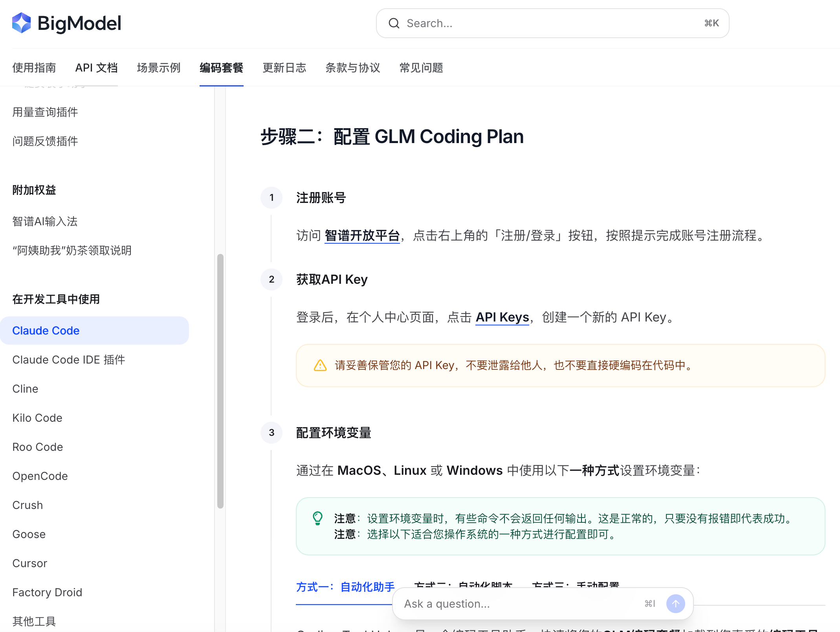Open Claude Code IDE 插件 page
Image resolution: width=840 pixels, height=632 pixels.
pyautogui.click(x=69, y=360)
